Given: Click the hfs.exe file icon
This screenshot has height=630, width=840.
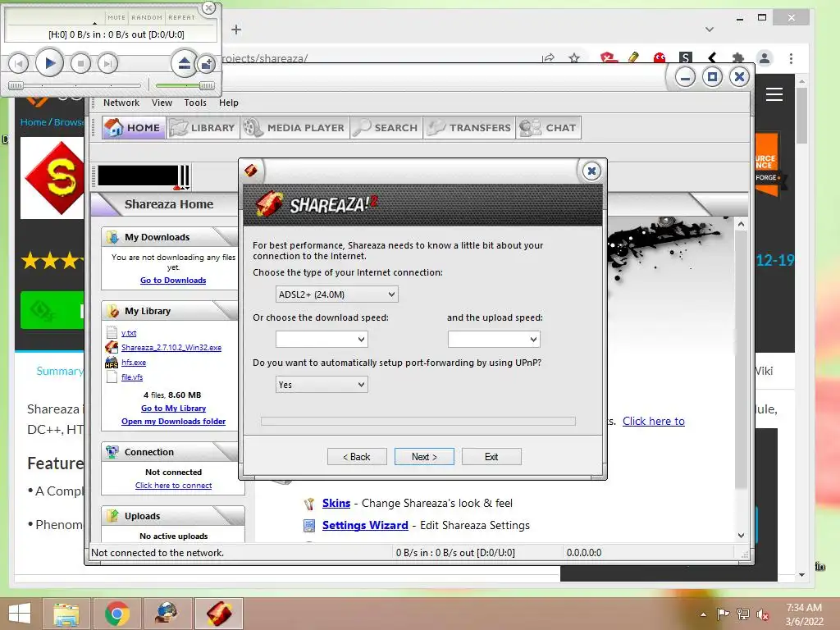Looking at the screenshot, I should click(112, 363).
